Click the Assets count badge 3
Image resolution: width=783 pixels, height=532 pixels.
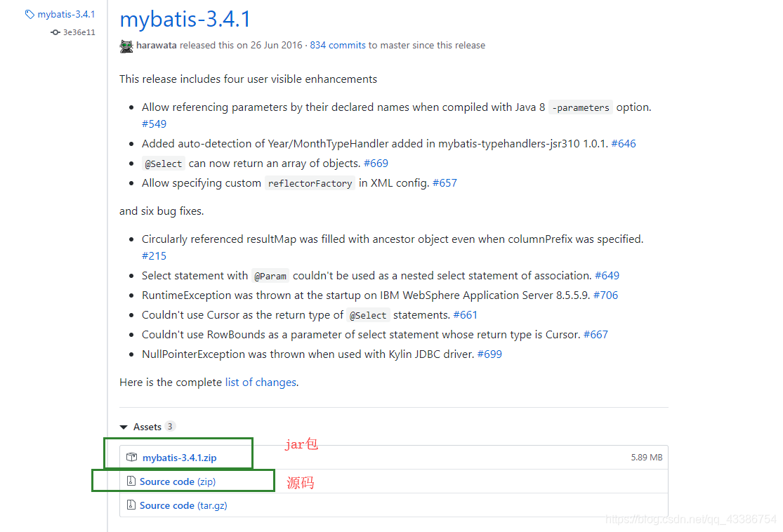170,427
